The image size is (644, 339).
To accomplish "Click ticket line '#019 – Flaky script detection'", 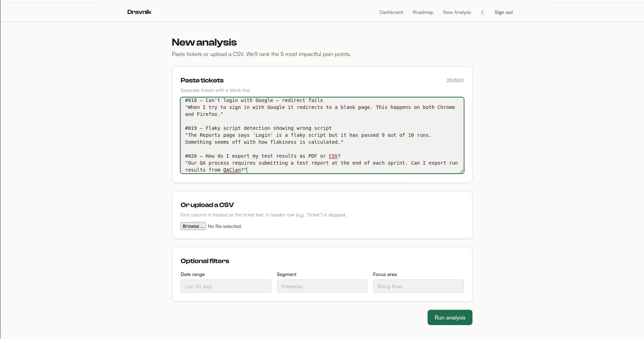I will pyautogui.click(x=258, y=128).
